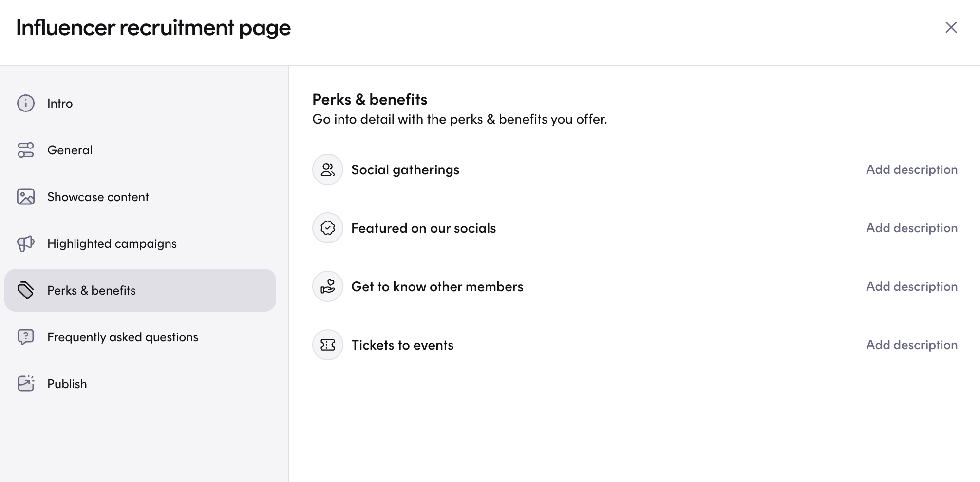Image resolution: width=980 pixels, height=482 pixels.
Task: Click the Perks & benefits tag icon
Action: coord(26,290)
